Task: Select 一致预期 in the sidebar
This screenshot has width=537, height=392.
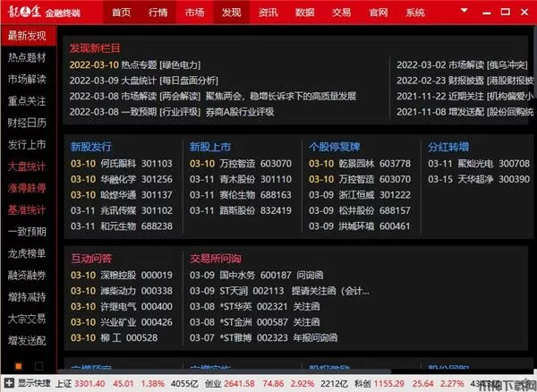Action: click(x=28, y=232)
